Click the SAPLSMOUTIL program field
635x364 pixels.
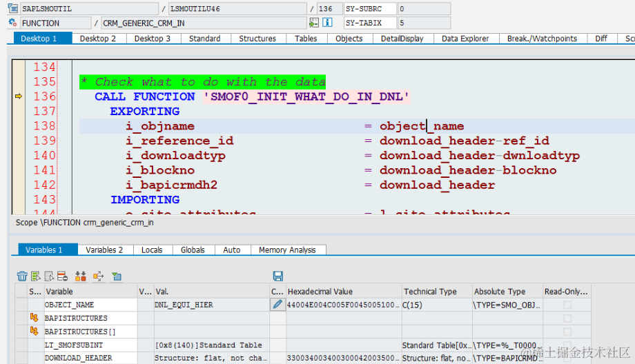tap(89, 8)
